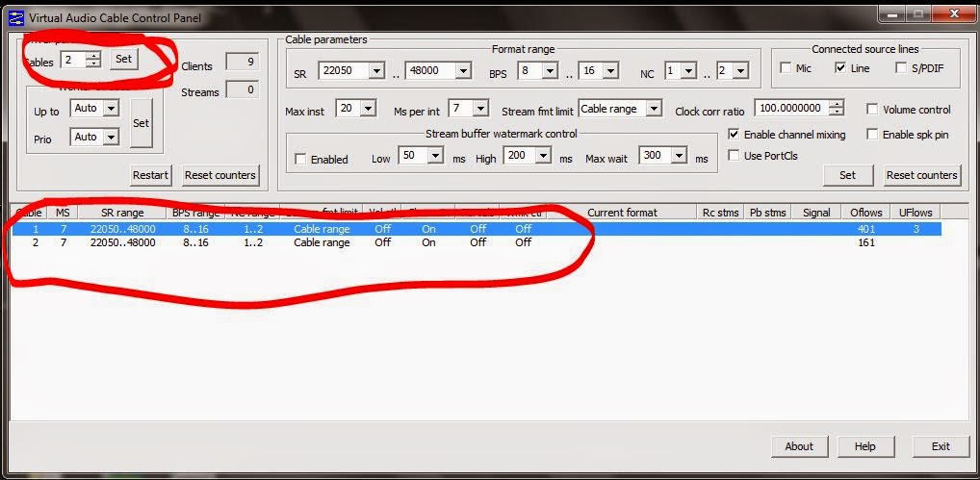Select cable 2 row in the list
980x480 pixels.
(477, 242)
